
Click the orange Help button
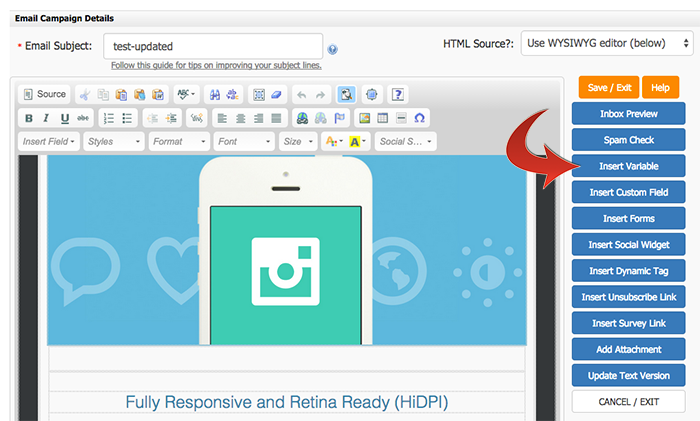[x=660, y=88]
